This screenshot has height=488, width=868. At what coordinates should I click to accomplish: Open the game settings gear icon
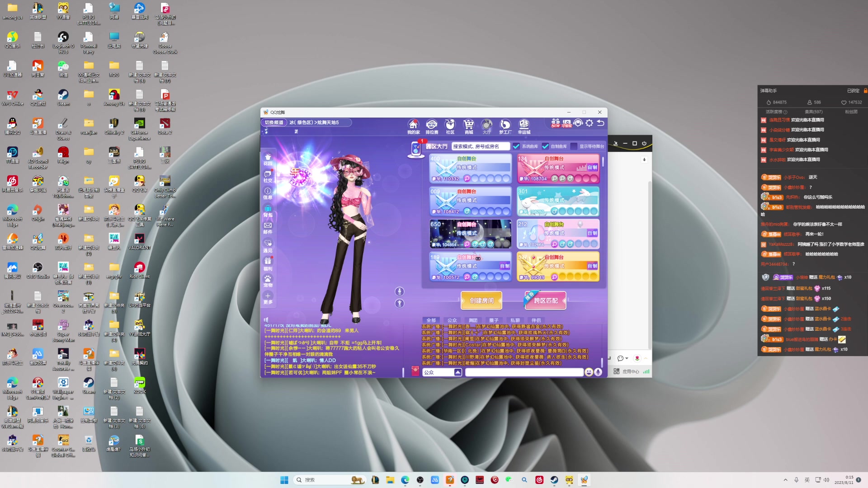click(590, 123)
